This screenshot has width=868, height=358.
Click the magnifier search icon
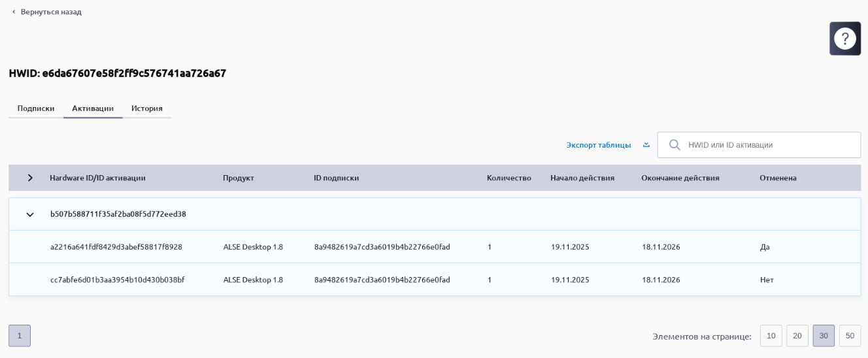pos(675,145)
